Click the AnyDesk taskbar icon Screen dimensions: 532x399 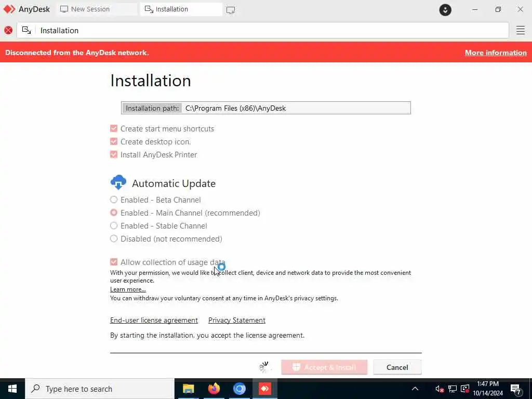point(265,389)
